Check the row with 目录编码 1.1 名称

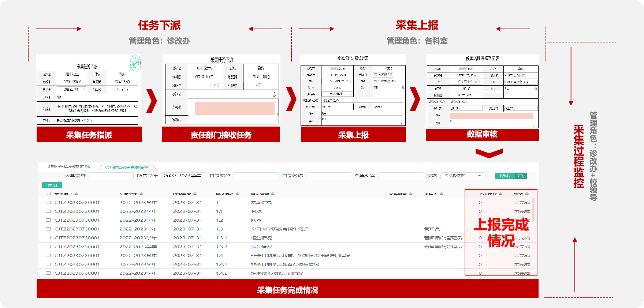tap(48, 211)
